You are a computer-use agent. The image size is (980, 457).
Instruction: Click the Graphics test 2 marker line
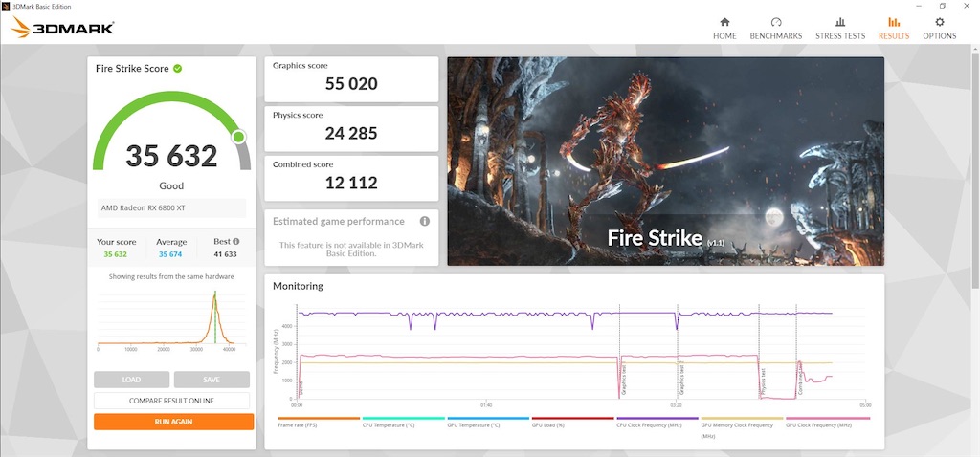point(678,352)
